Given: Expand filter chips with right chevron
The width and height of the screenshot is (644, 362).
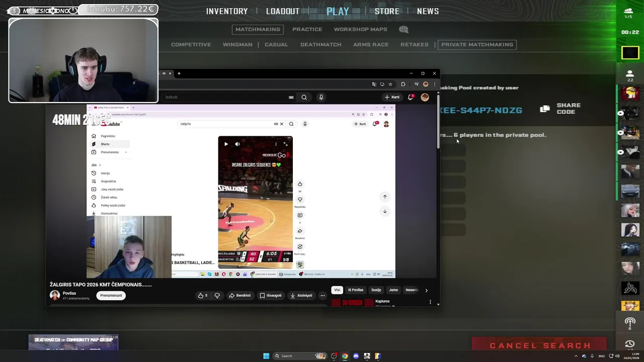Looking at the screenshot, I should pos(426,290).
